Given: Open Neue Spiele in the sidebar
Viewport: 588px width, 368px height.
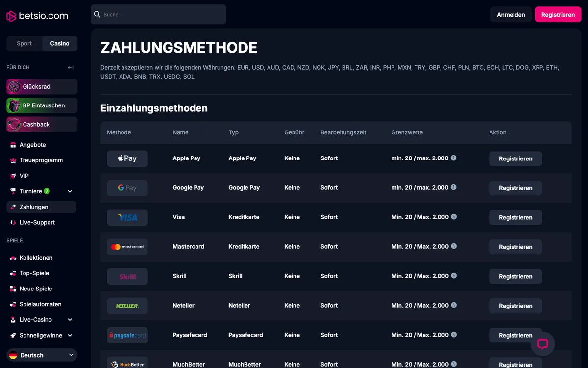Looking at the screenshot, I should pos(36,289).
